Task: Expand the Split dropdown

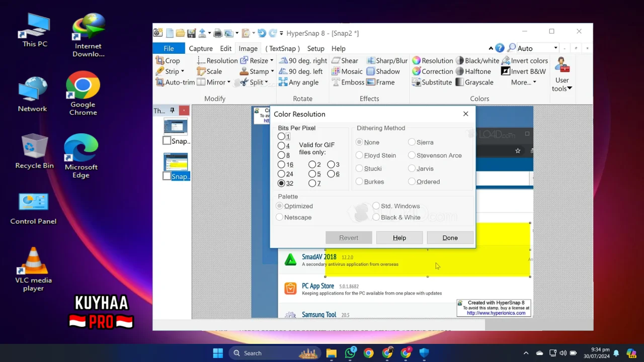Action: pyautogui.click(x=266, y=82)
